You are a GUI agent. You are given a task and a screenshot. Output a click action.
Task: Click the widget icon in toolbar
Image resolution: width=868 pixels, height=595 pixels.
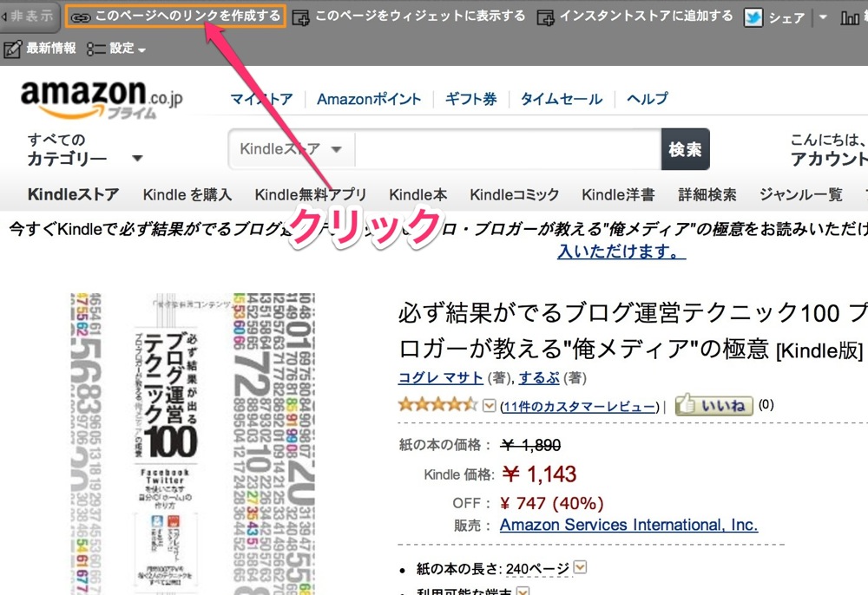click(x=300, y=17)
